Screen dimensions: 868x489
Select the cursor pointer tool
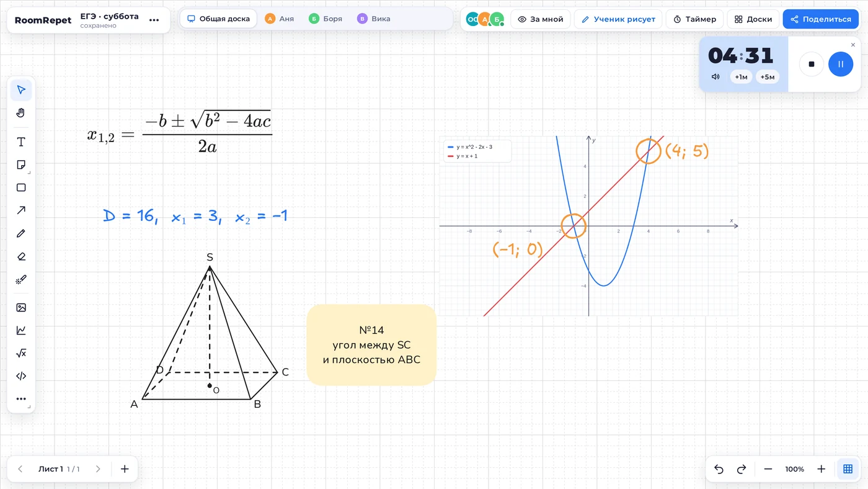coord(21,90)
